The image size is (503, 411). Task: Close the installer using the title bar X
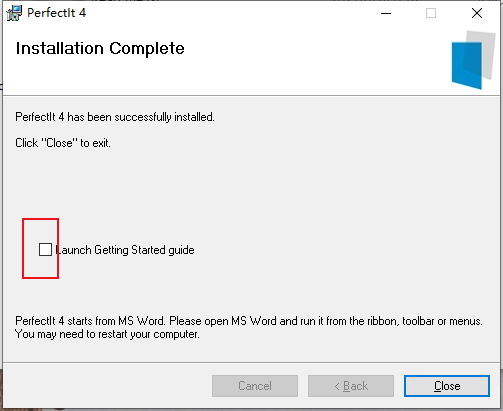[477, 13]
